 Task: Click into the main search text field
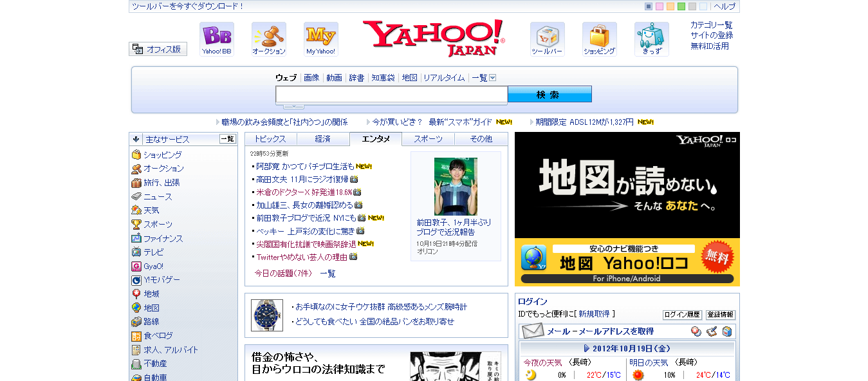coord(392,95)
